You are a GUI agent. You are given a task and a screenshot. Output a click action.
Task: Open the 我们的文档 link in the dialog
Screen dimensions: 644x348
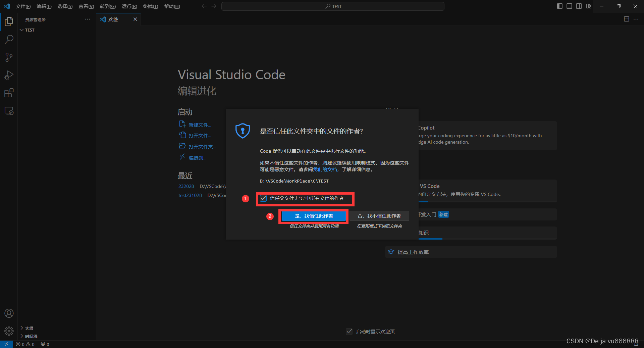[x=325, y=169]
